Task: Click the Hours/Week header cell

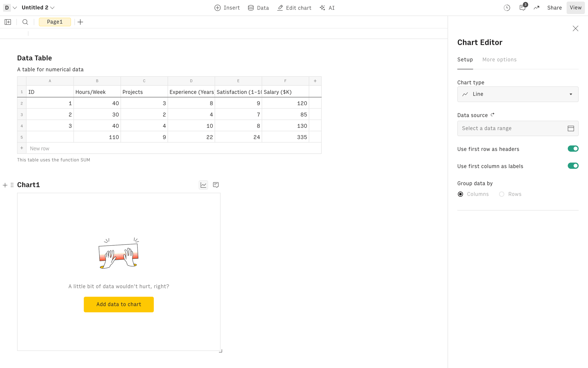Action: (97, 92)
